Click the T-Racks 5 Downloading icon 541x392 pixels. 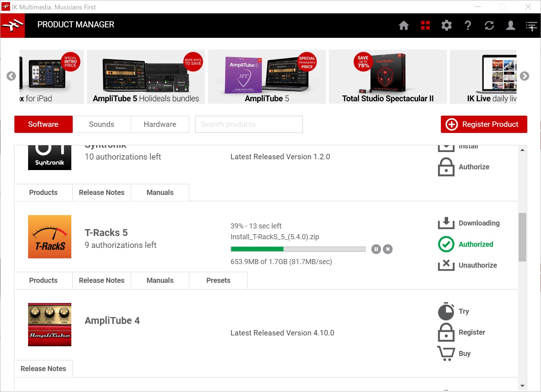[446, 223]
